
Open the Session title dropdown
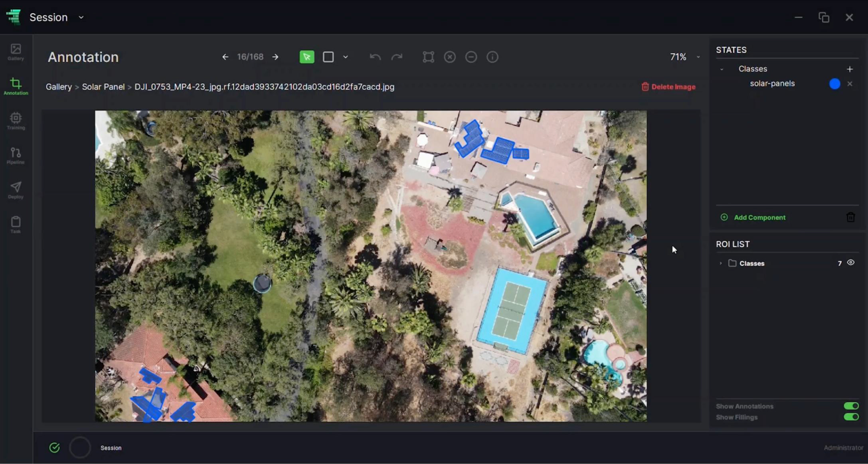pos(81,18)
